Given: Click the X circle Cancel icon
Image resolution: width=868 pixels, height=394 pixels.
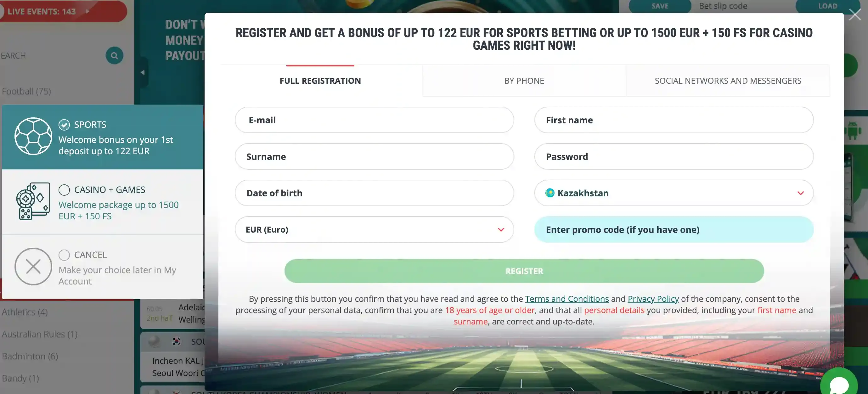Looking at the screenshot, I should point(33,266).
